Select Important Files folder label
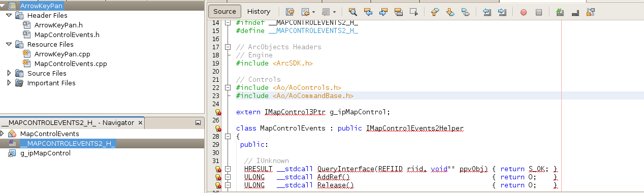The height and width of the screenshot is (193, 644). (x=51, y=83)
